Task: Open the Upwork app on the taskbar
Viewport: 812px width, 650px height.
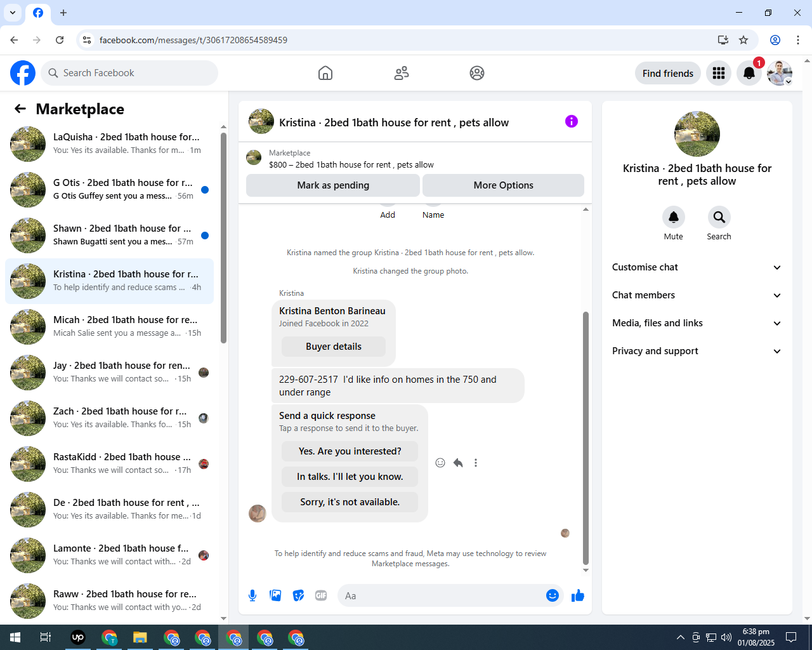Action: [78, 637]
